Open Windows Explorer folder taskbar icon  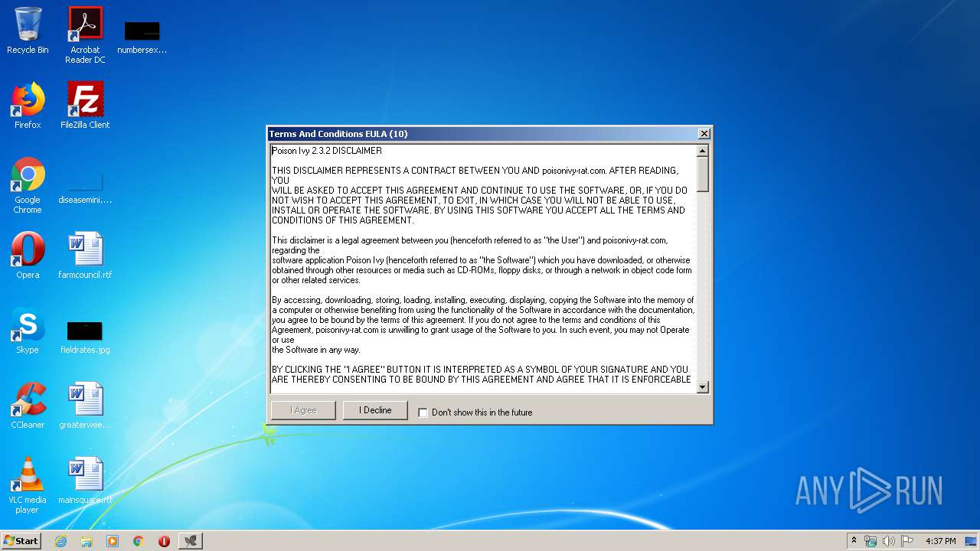pyautogui.click(x=87, y=541)
